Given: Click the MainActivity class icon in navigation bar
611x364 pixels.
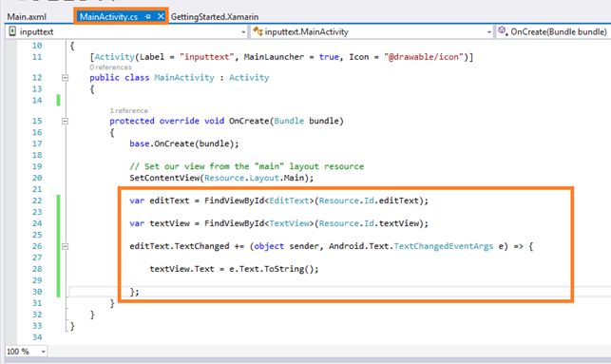Looking at the screenshot, I should coord(258,31).
